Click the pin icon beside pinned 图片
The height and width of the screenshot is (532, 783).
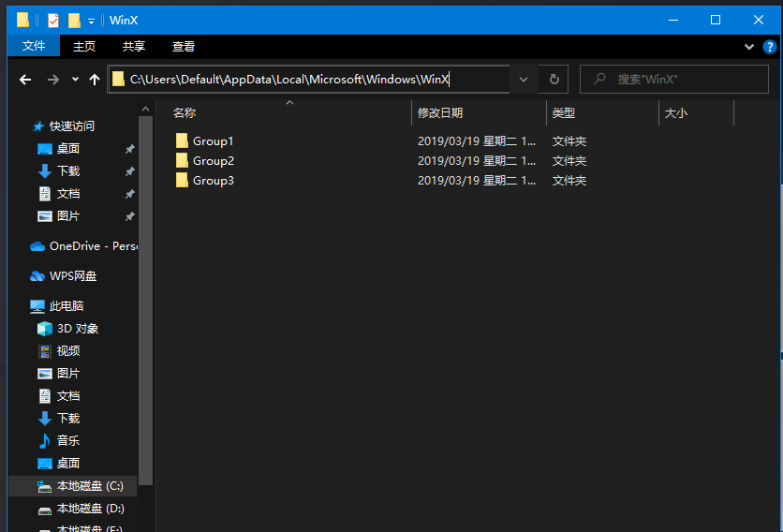[129, 216]
